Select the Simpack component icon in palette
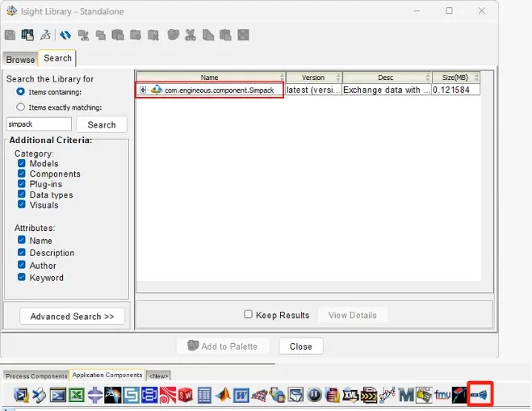This screenshot has height=411, width=532. click(x=480, y=394)
